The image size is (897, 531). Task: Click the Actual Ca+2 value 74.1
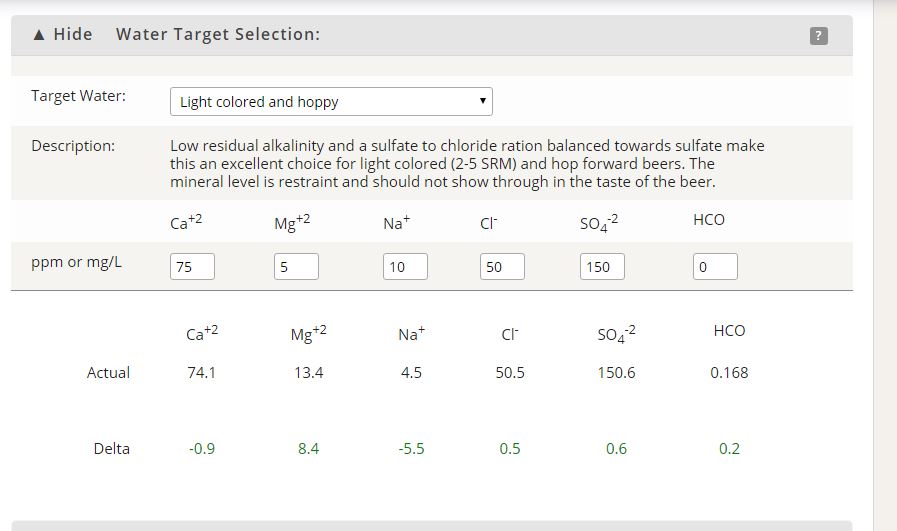click(201, 373)
